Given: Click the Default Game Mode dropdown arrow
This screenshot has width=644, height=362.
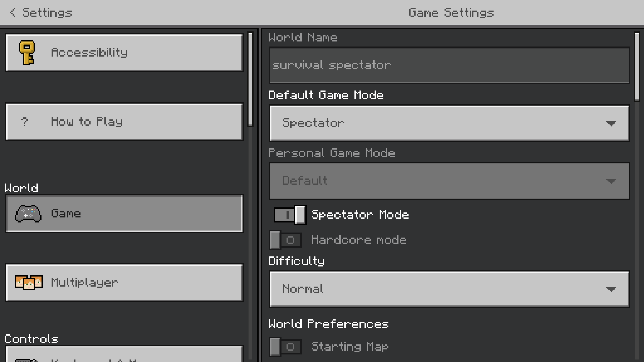Looking at the screenshot, I should coord(611,123).
